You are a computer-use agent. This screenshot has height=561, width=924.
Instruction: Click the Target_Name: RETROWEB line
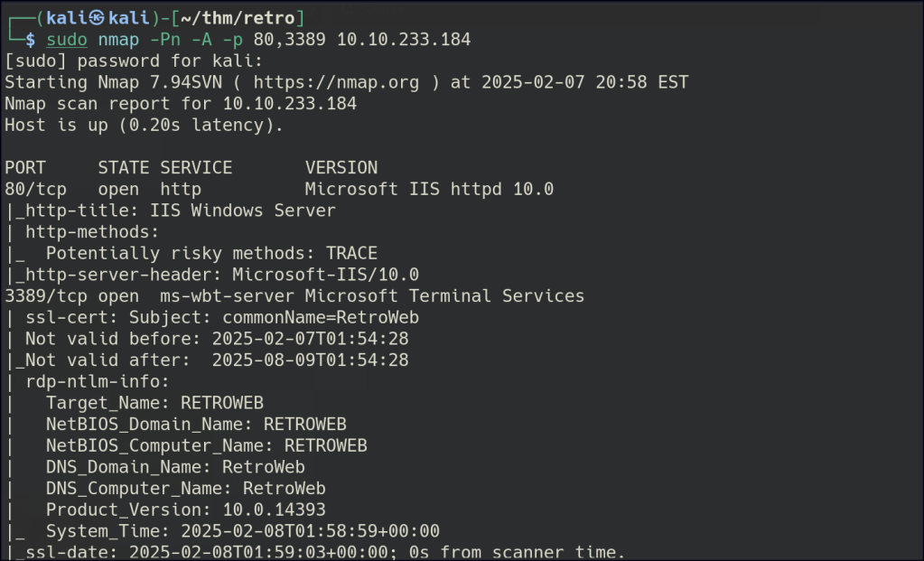pos(154,403)
